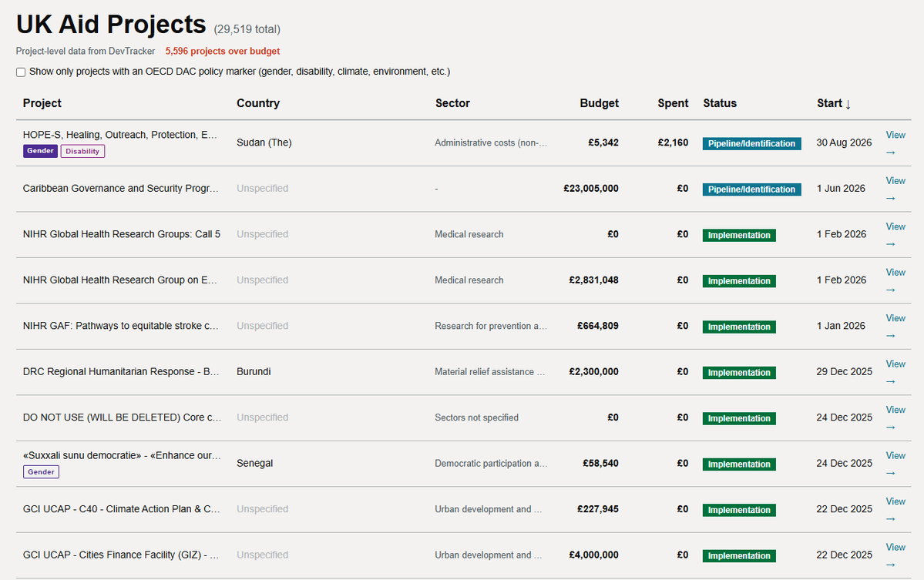
Task: Open View arrow for Cities Finance Facility row
Action: 895,555
